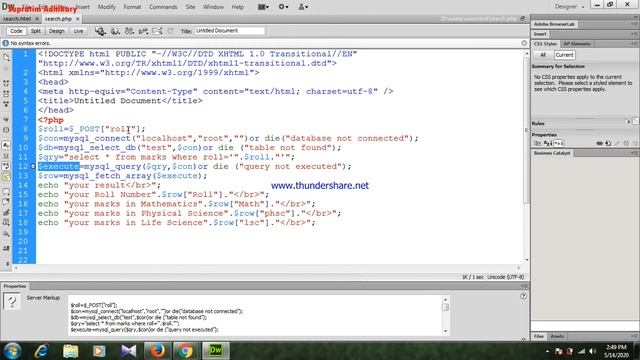This screenshot has height=360, width=640.
Task: Open the Site management icon dropdown
Action: click(x=303, y=7)
